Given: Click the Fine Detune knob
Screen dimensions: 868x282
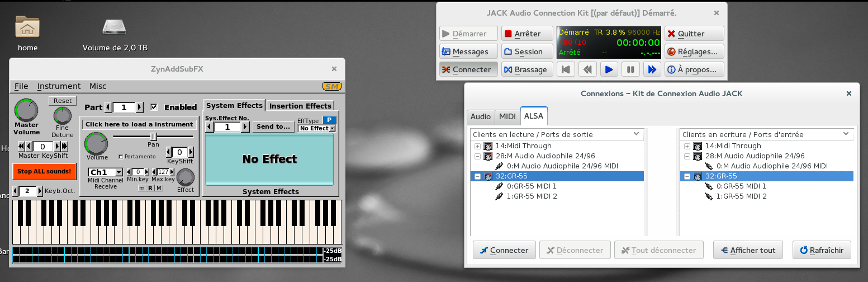Looking at the screenshot, I should [62, 116].
